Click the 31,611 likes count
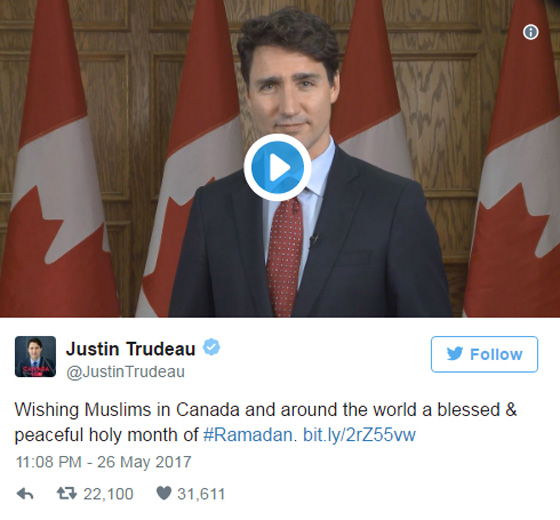560x520 pixels. coord(201,494)
